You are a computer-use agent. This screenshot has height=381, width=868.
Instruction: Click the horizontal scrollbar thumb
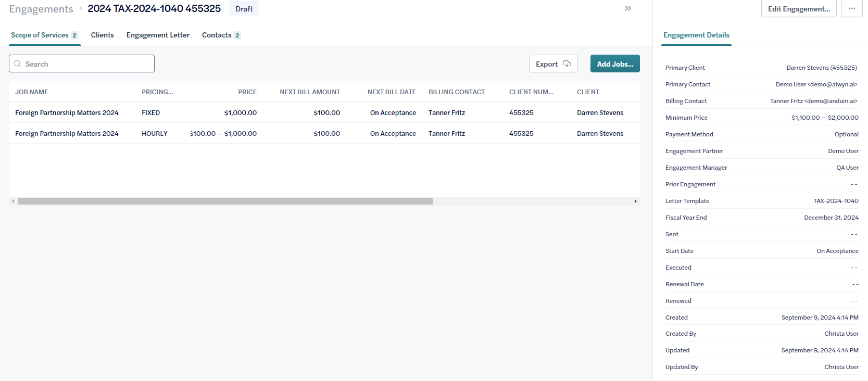225,201
